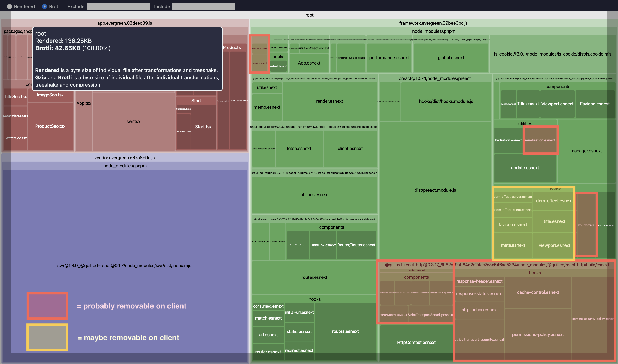Click the app.evergreen.03deec39.js header
618x364 pixels.
[x=124, y=23]
